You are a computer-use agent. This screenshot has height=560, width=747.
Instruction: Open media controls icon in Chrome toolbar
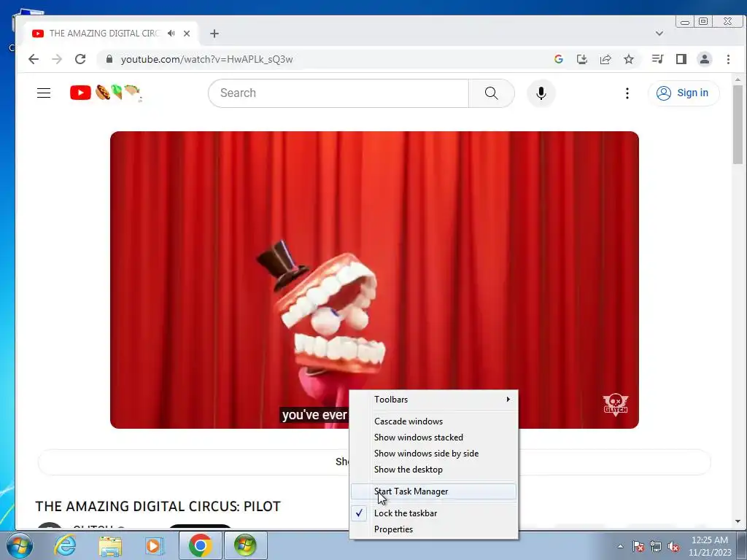(657, 59)
